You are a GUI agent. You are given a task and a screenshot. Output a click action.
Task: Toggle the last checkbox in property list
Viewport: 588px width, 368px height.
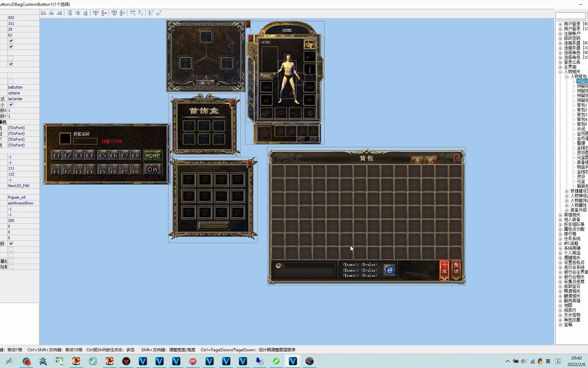click(11, 266)
